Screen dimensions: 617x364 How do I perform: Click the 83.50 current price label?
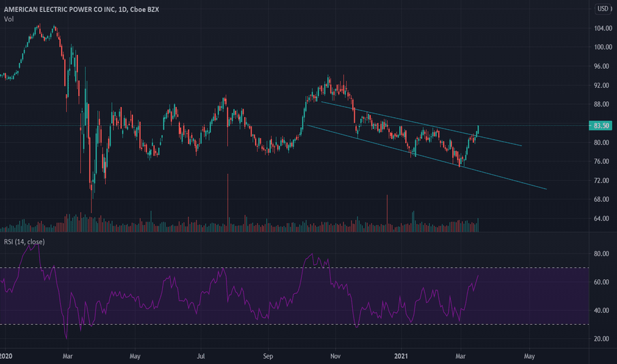[600, 126]
